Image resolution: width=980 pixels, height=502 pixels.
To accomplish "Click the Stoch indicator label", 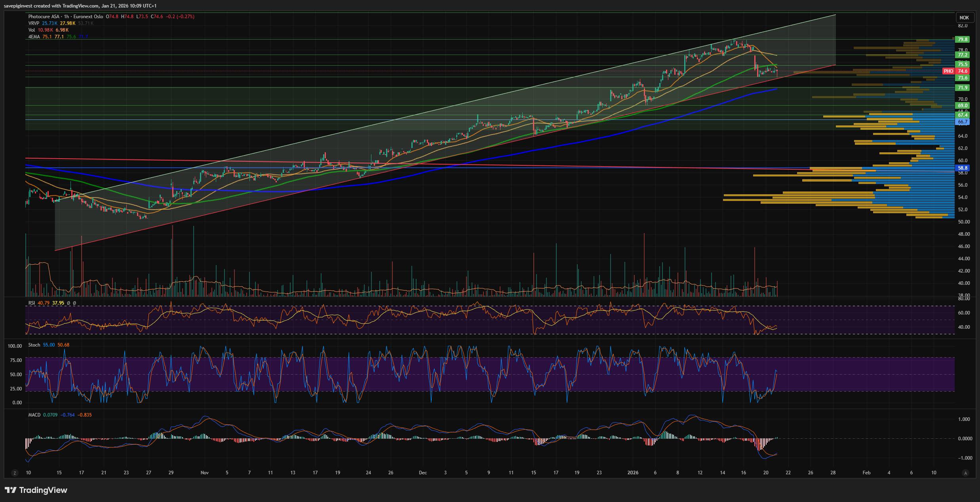I will coord(34,345).
